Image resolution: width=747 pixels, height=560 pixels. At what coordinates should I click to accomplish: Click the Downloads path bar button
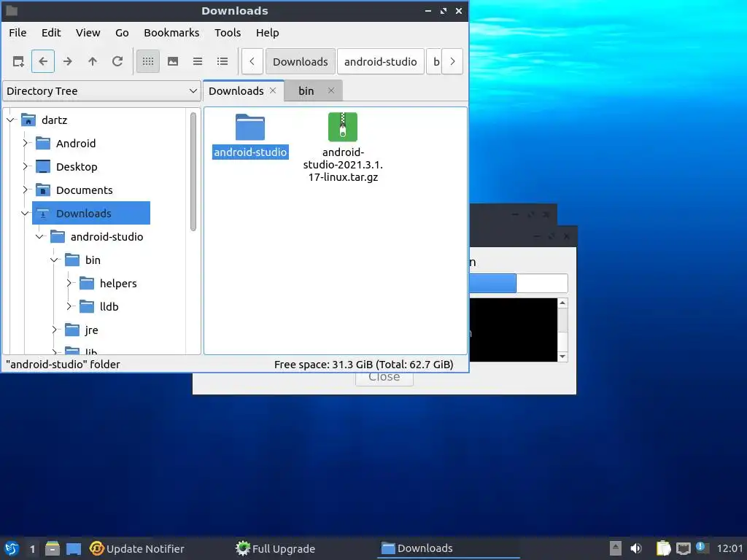300,61
